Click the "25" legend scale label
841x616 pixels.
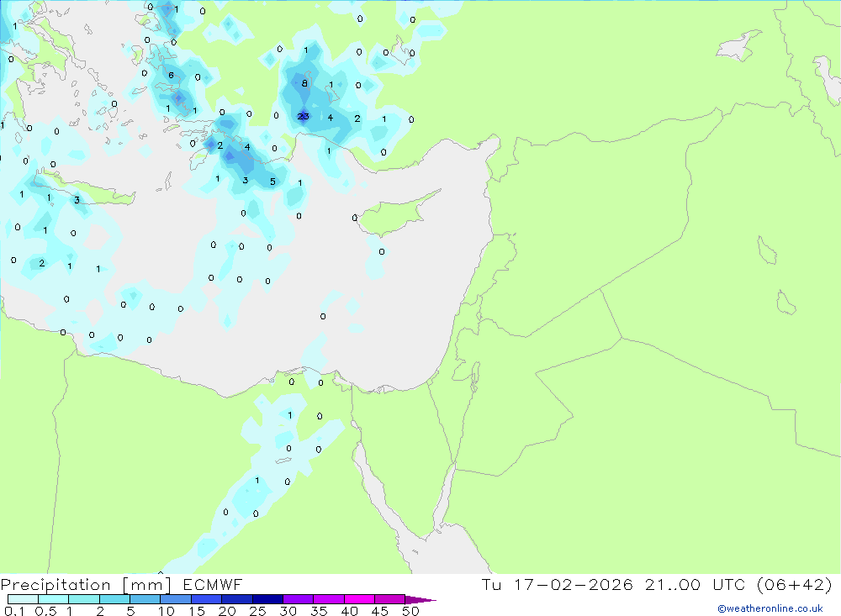[257, 611]
